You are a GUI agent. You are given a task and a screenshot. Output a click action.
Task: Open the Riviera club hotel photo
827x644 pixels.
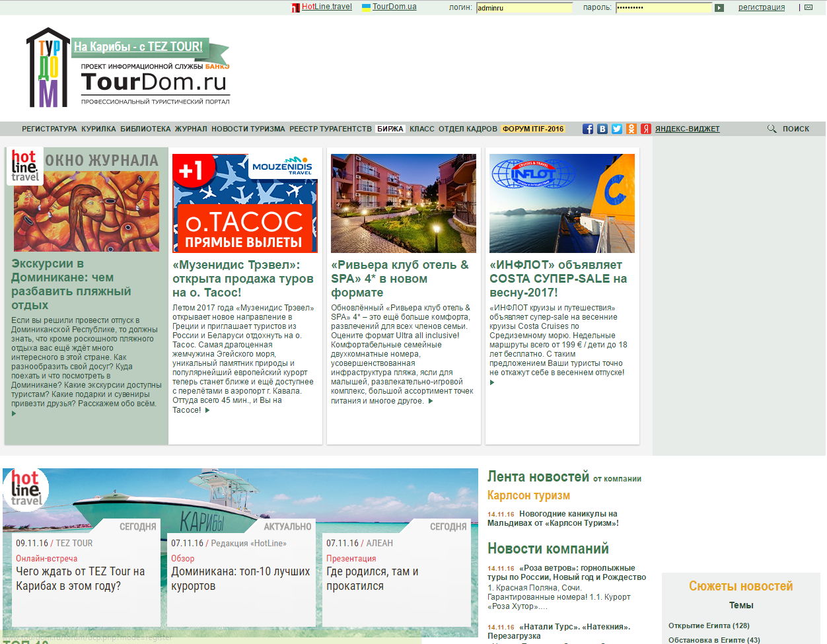[404, 203]
